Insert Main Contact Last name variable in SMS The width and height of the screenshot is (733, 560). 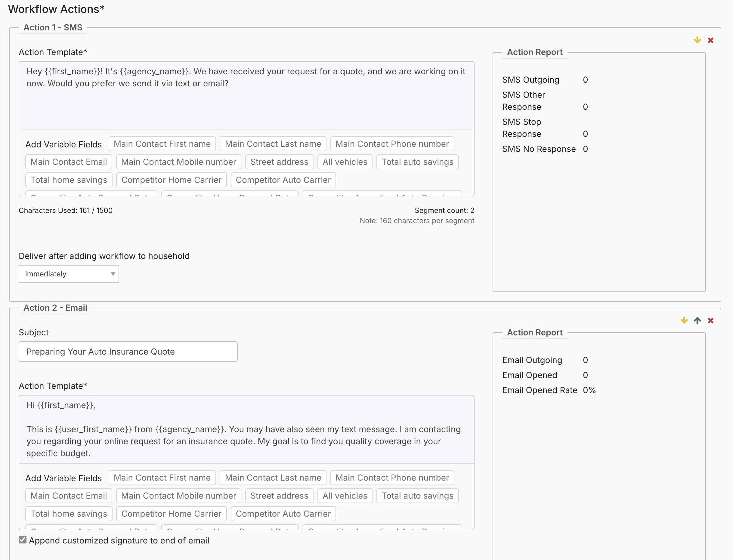273,144
